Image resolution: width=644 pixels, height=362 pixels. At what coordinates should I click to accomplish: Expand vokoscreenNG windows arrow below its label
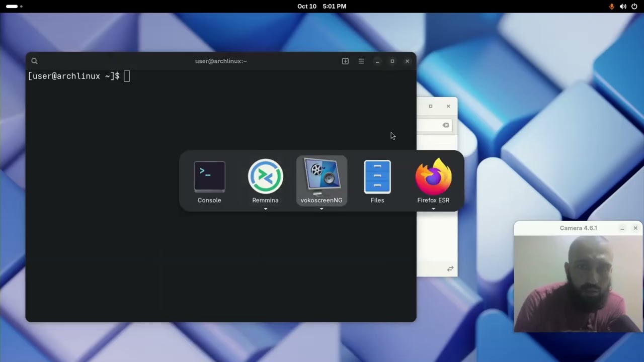[321, 209]
